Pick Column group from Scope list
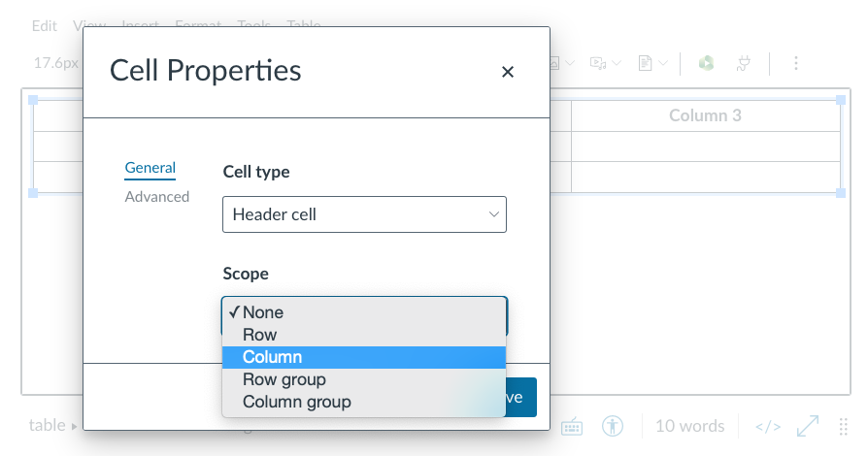The width and height of the screenshot is (868, 456). point(364,402)
